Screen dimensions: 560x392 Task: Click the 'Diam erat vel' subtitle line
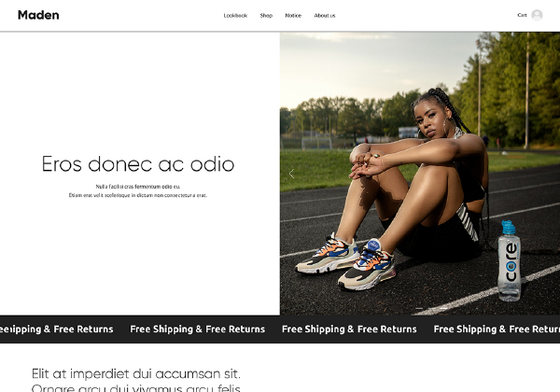(x=138, y=195)
